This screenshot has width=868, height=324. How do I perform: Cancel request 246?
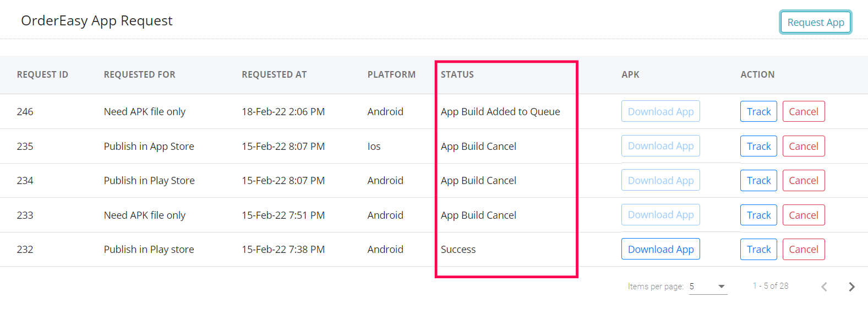click(803, 111)
